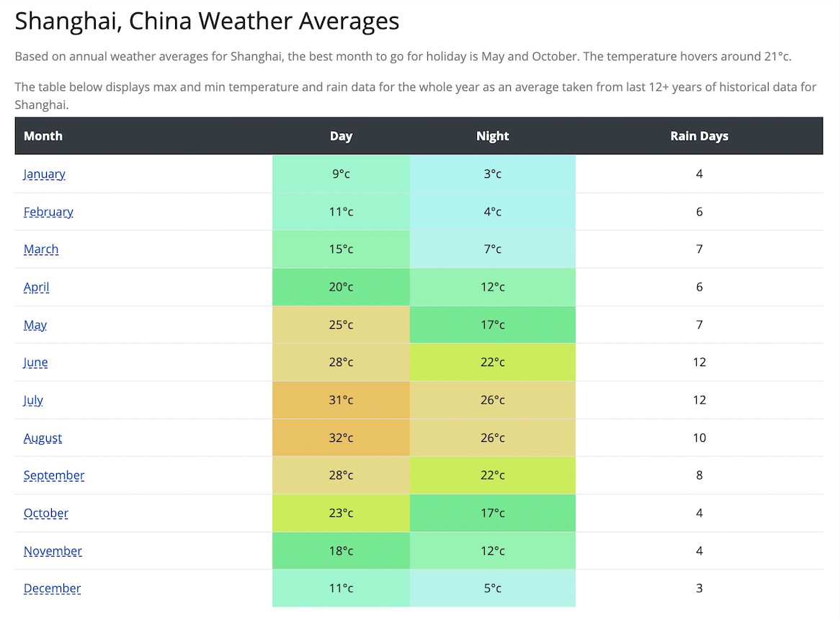
Task: Go to the April weather page
Action: pos(37,287)
